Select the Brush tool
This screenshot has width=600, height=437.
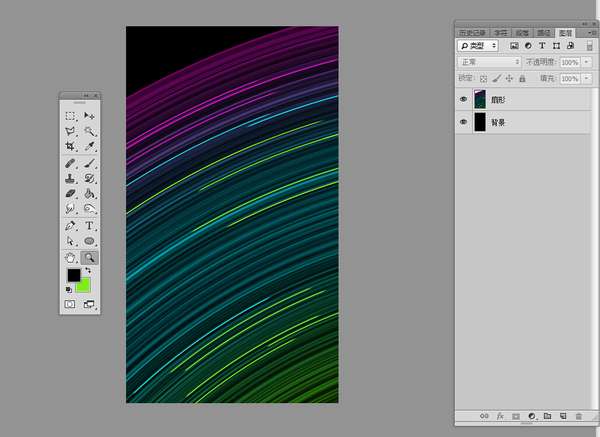point(89,163)
